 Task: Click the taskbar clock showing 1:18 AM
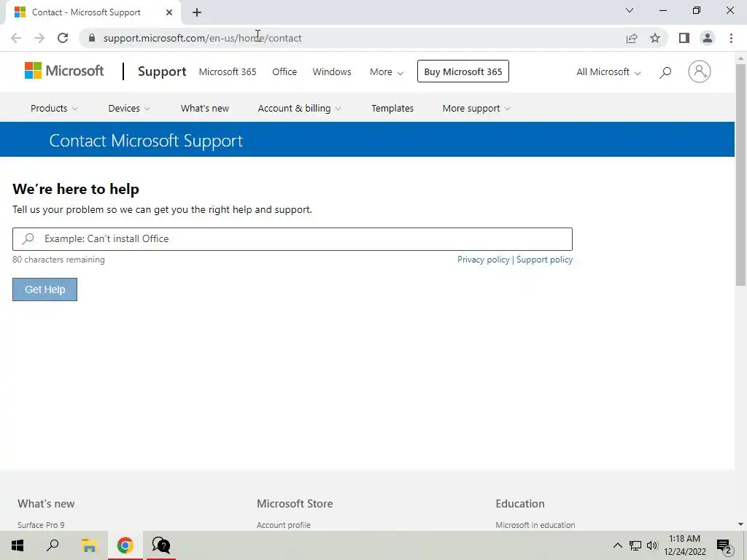coord(684,545)
